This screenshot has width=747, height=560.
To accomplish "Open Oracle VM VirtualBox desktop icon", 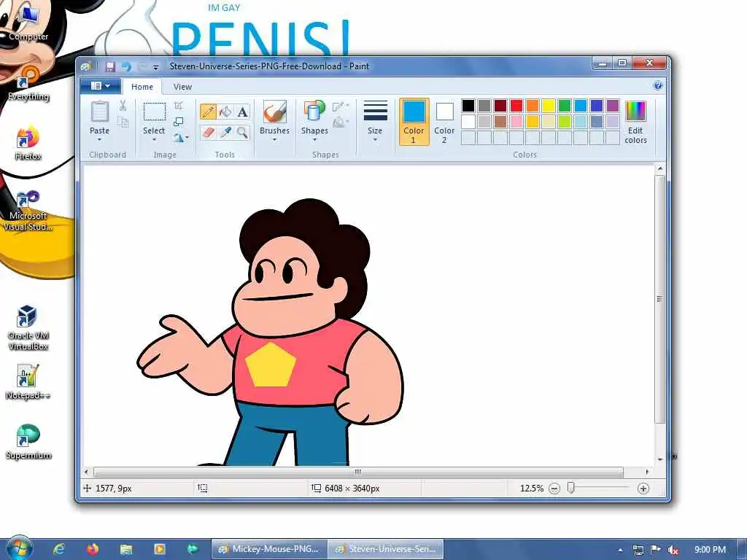I will tap(28, 328).
